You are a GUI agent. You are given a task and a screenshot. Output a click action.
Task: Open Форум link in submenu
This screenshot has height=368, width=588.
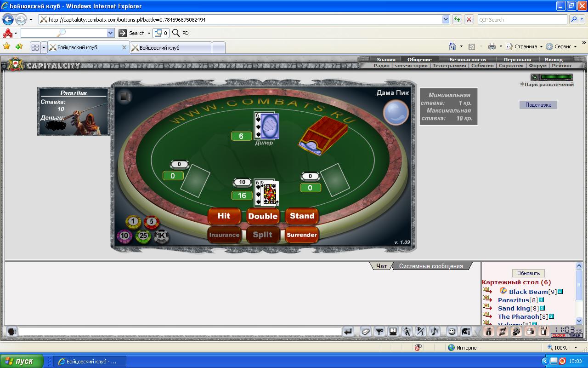pyautogui.click(x=537, y=66)
